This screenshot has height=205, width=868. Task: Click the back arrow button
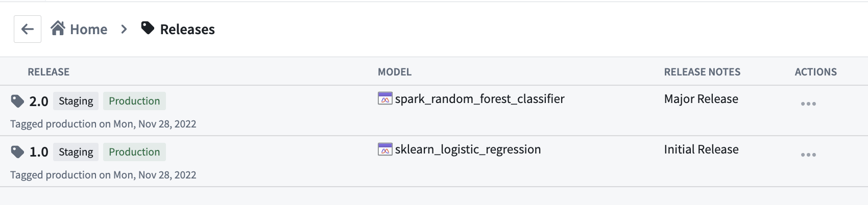[28, 29]
